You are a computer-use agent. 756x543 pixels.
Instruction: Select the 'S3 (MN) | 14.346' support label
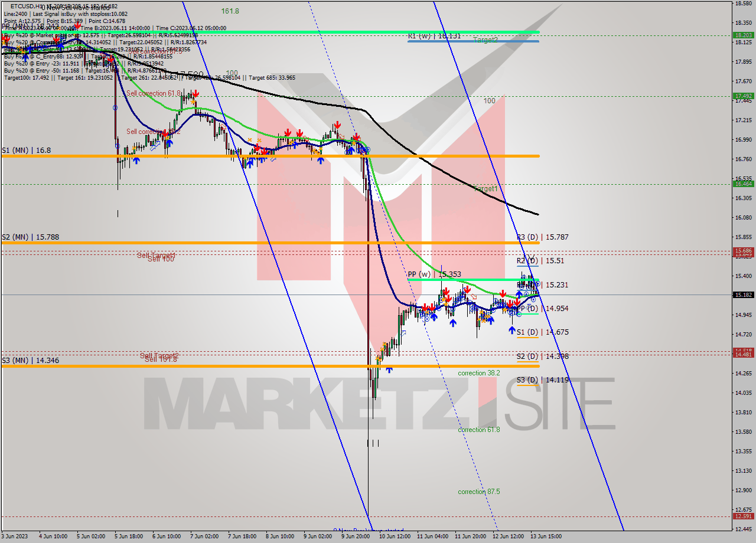[30, 360]
